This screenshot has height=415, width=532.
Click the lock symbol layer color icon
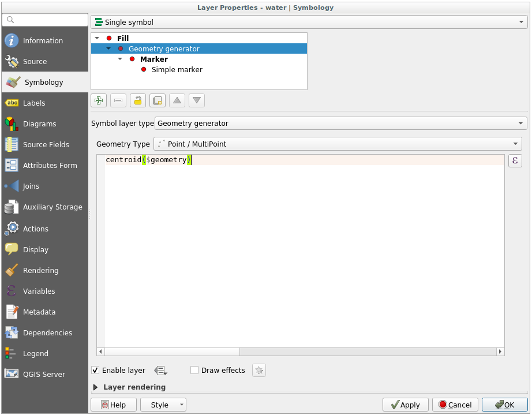(138, 100)
